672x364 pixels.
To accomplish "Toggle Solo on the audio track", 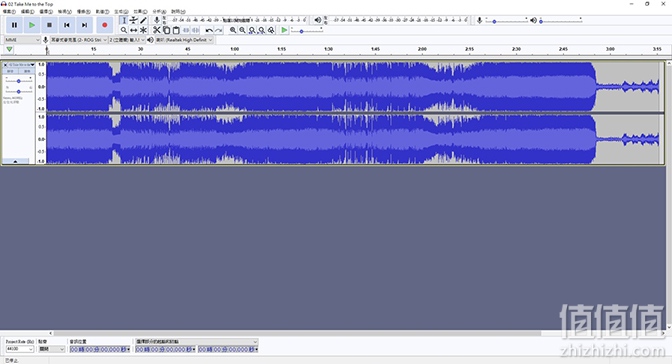I will click(27, 71).
